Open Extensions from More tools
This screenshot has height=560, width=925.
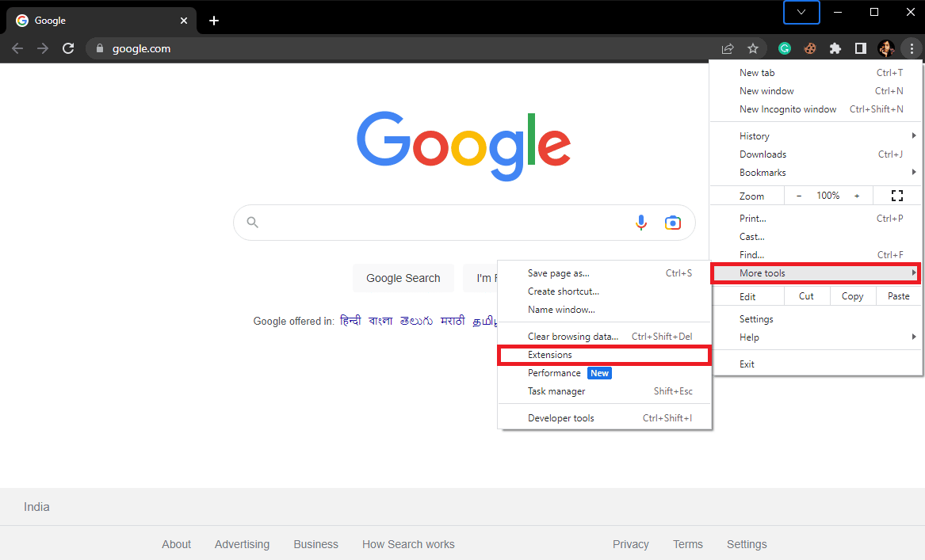click(605, 355)
